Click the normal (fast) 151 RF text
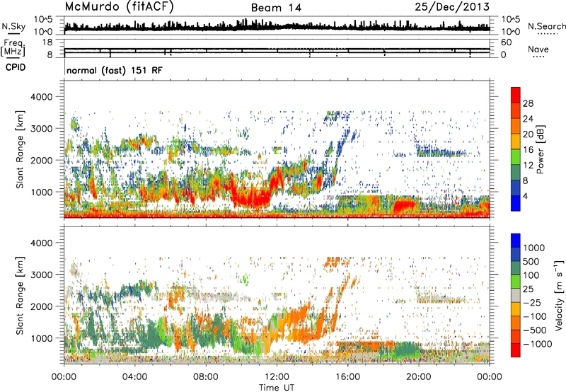 pos(115,70)
